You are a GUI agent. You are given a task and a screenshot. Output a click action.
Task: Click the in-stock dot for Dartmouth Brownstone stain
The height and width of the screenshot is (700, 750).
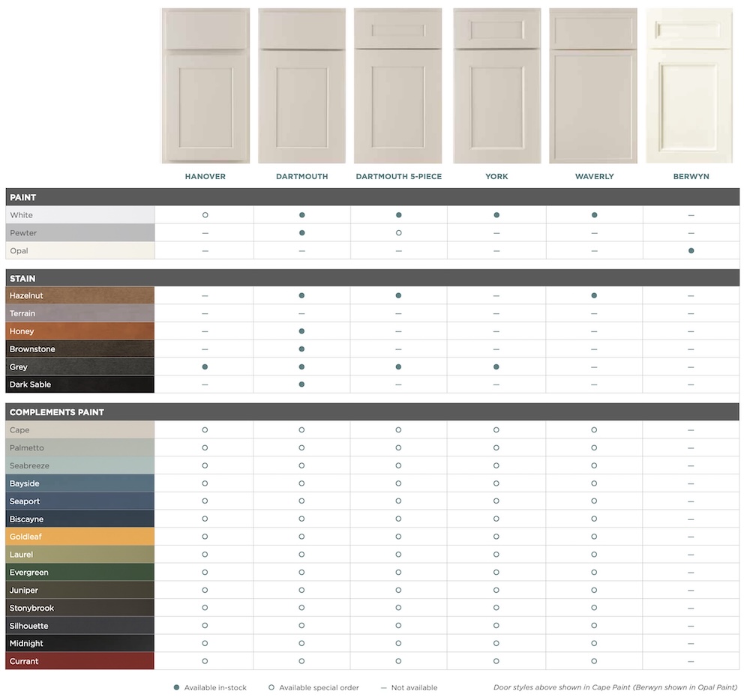tap(301, 349)
